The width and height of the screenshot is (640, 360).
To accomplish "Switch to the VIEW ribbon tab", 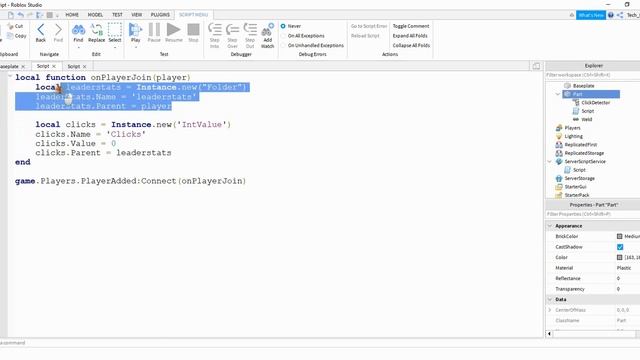I will [x=136, y=15].
